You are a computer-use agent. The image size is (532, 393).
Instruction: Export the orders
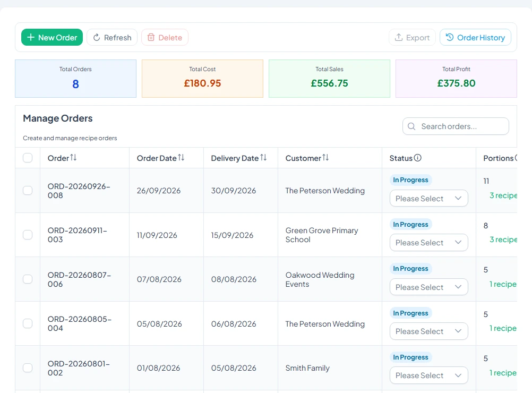point(412,37)
